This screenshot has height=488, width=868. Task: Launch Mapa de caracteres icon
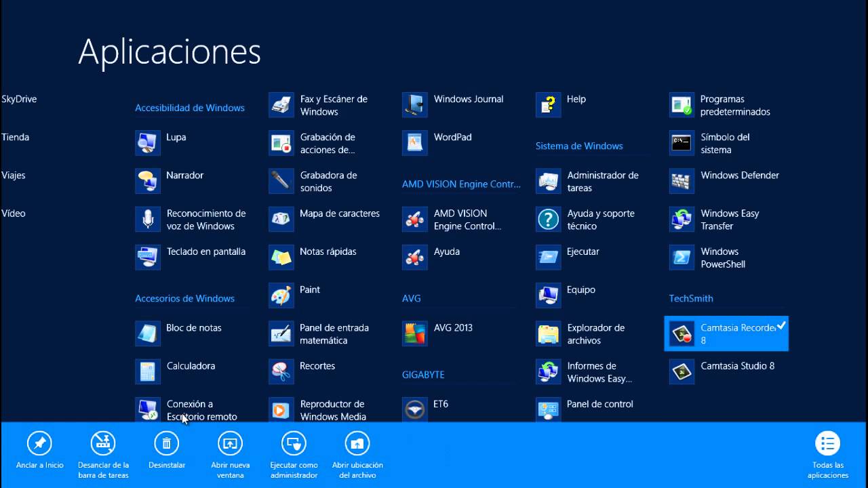pos(281,220)
